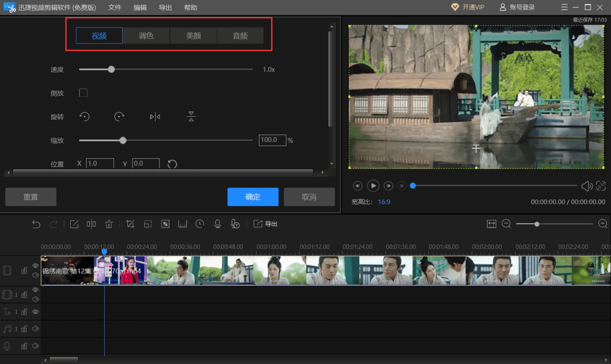Image resolution: width=611 pixels, height=364 pixels.
Task: Undo the last edit in the timeline toolbar
Action: pos(36,224)
